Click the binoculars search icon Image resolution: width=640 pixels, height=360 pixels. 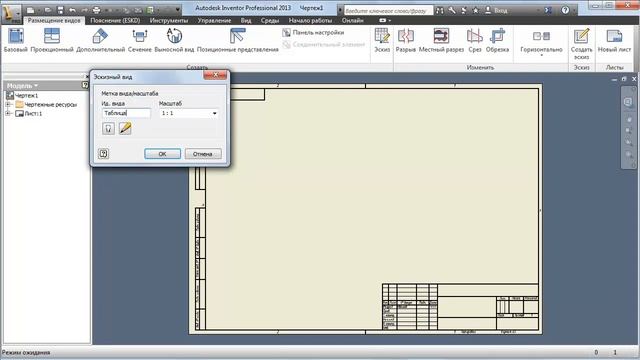pos(440,11)
